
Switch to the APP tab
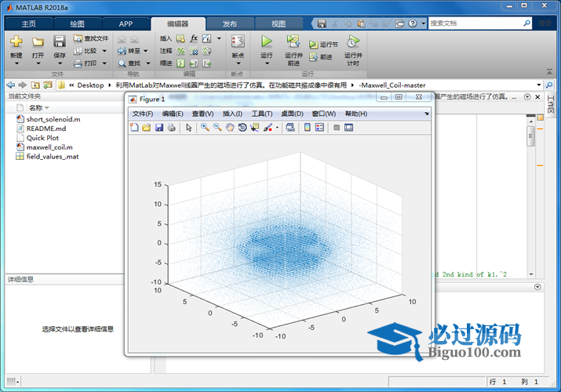(126, 24)
